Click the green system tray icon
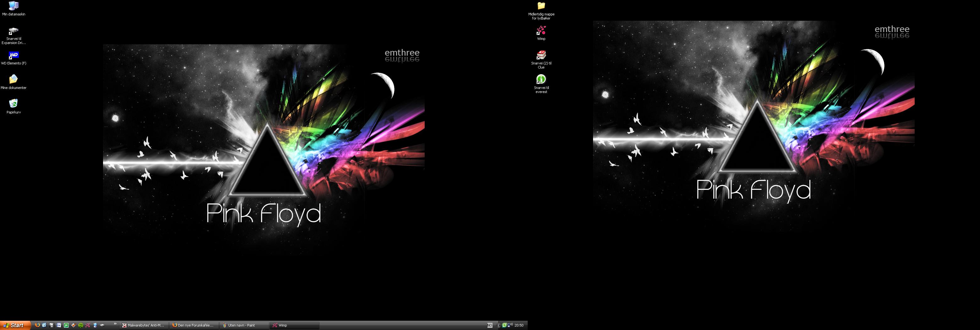 [x=504, y=325]
